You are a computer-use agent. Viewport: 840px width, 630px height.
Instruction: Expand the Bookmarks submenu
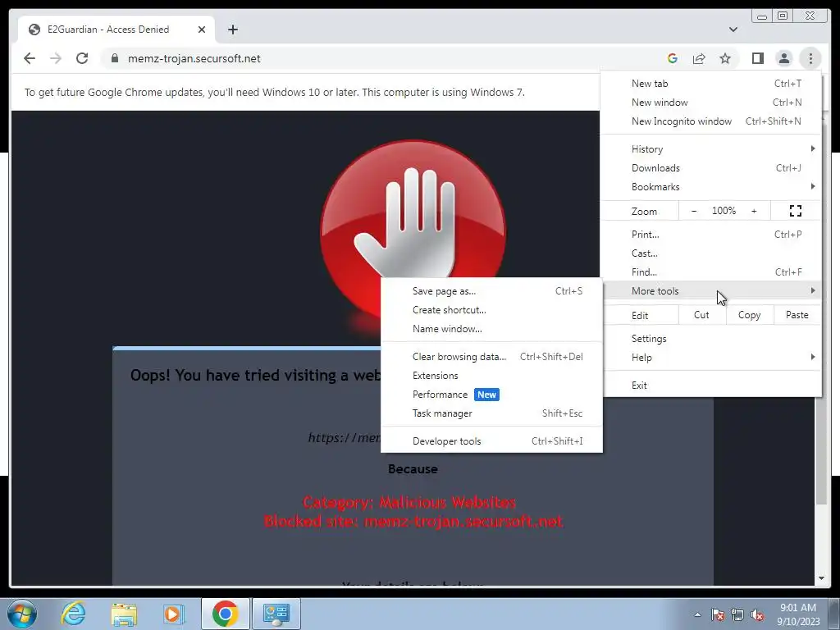tap(711, 187)
